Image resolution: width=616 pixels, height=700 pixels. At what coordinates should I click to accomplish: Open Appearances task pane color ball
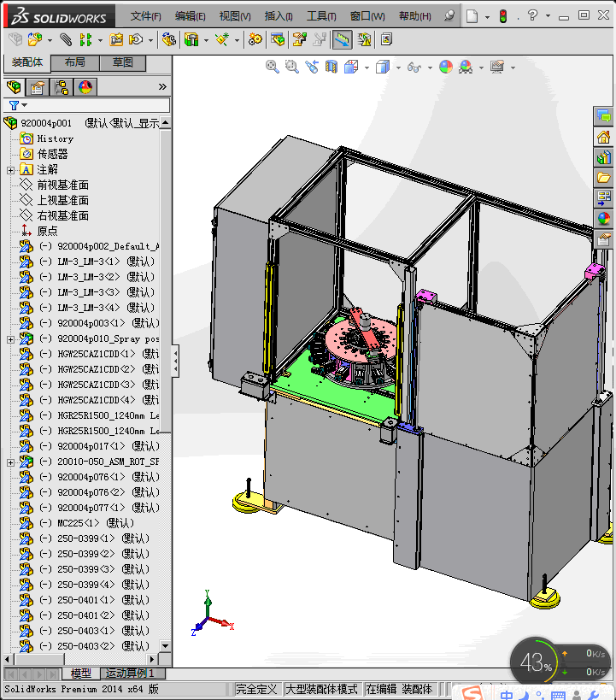point(603,218)
